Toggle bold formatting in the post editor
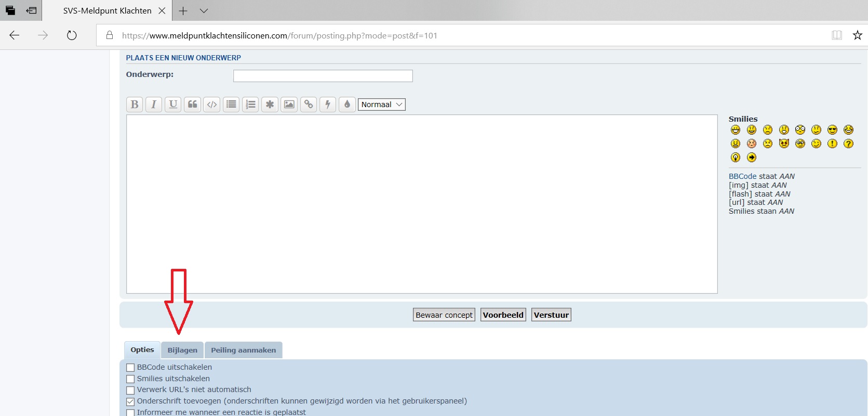868x416 pixels. tap(135, 105)
